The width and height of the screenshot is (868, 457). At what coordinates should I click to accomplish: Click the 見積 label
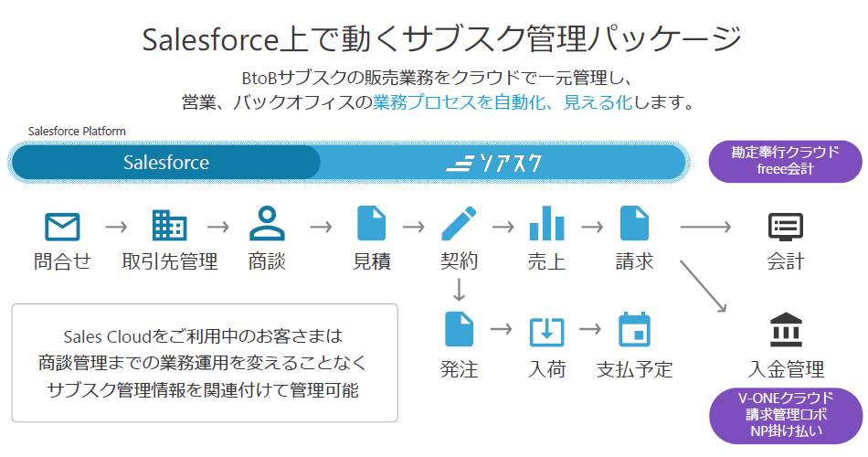[x=372, y=260]
